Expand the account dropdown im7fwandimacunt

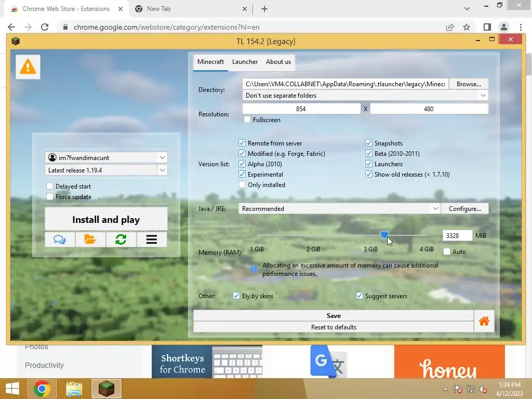tap(162, 157)
